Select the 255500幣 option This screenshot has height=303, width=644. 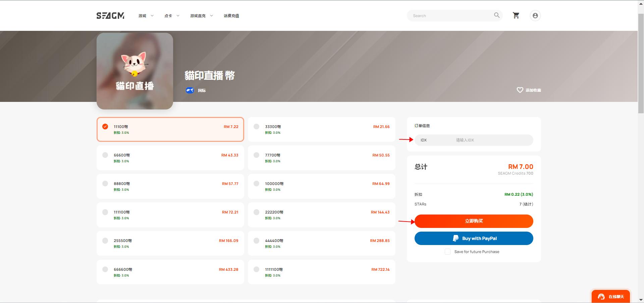[170, 243]
